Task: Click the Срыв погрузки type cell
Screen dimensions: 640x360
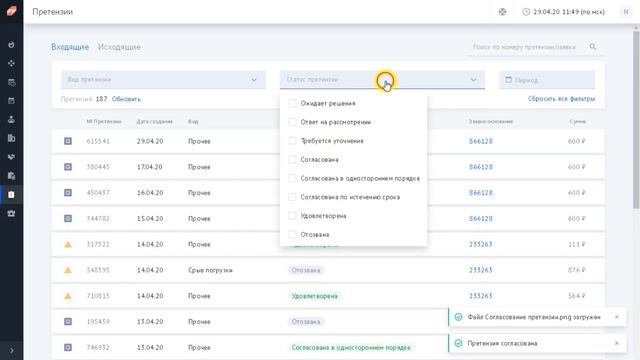Action: tap(210, 270)
